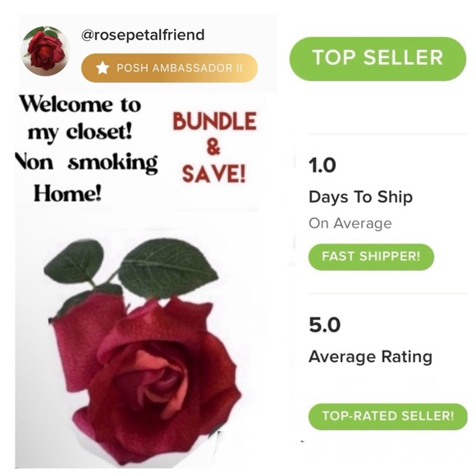Select the @rosepetalfriend username

coord(143,35)
